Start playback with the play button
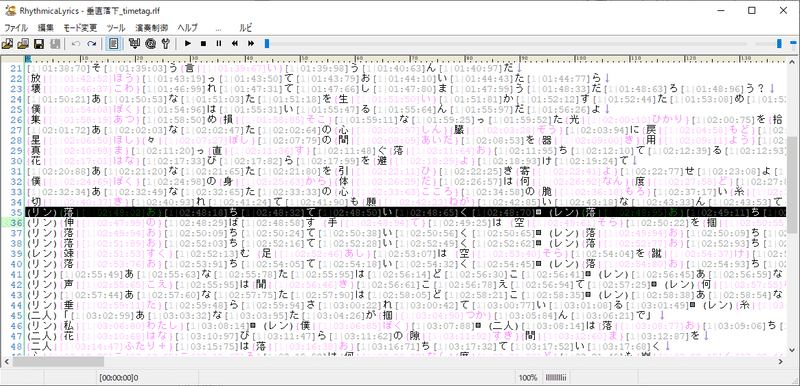Screen dimensions: 800x386 188,44
